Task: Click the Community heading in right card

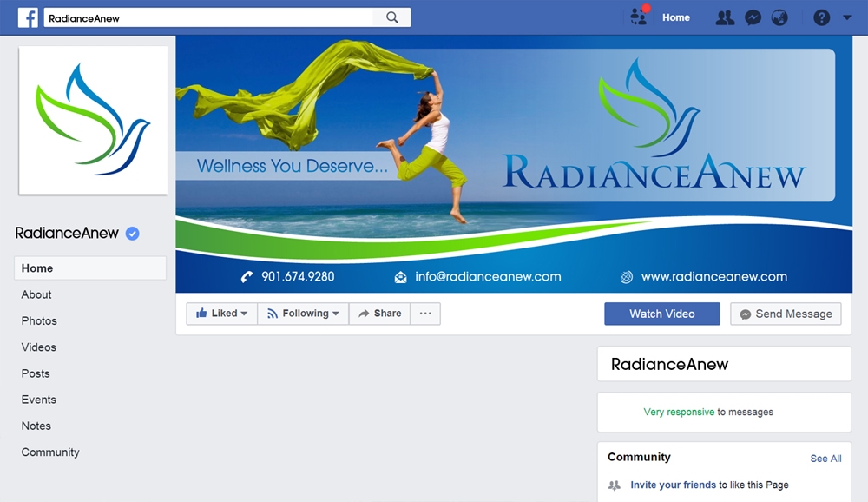Action: click(x=639, y=457)
